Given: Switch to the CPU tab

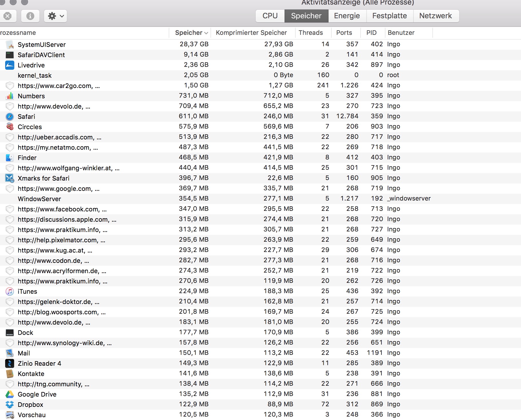Looking at the screenshot, I should (x=270, y=16).
